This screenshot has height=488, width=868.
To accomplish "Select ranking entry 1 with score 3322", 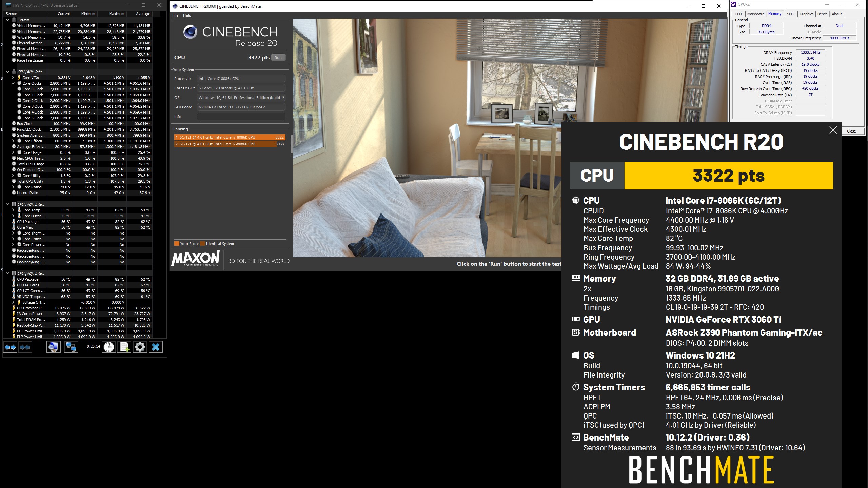I will click(x=230, y=137).
